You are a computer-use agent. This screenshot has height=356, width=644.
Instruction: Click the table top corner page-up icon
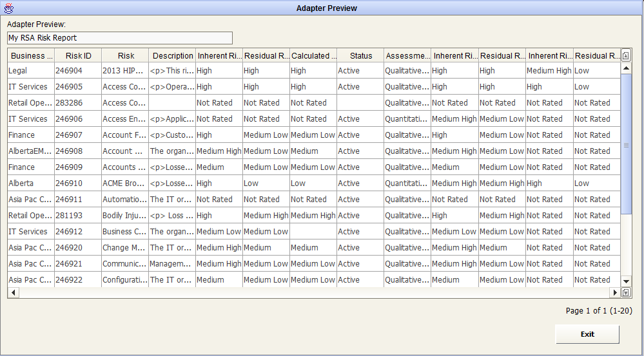pyautogui.click(x=625, y=55)
